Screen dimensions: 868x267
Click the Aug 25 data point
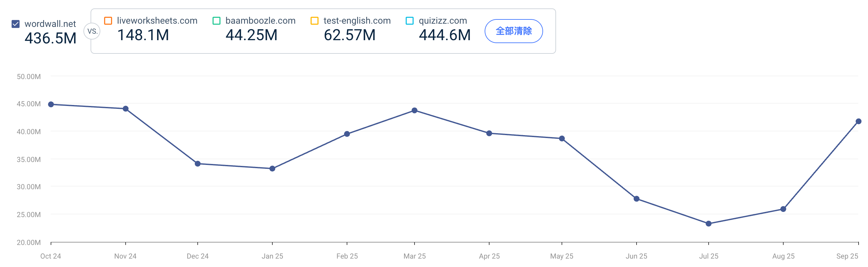click(783, 209)
